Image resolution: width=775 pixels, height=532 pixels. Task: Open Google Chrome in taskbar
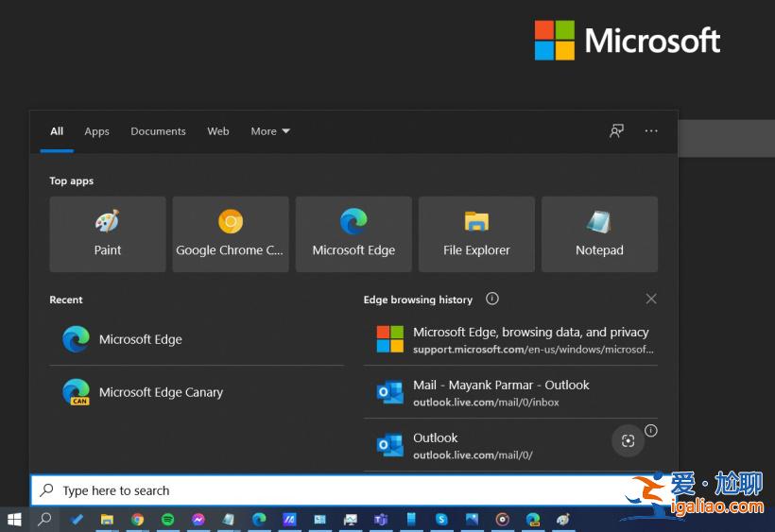tap(137, 519)
